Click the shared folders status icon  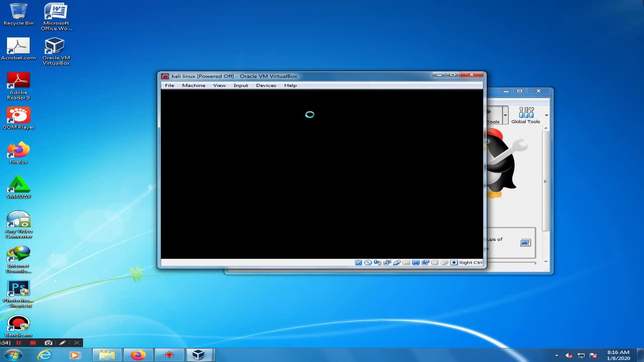406,262
